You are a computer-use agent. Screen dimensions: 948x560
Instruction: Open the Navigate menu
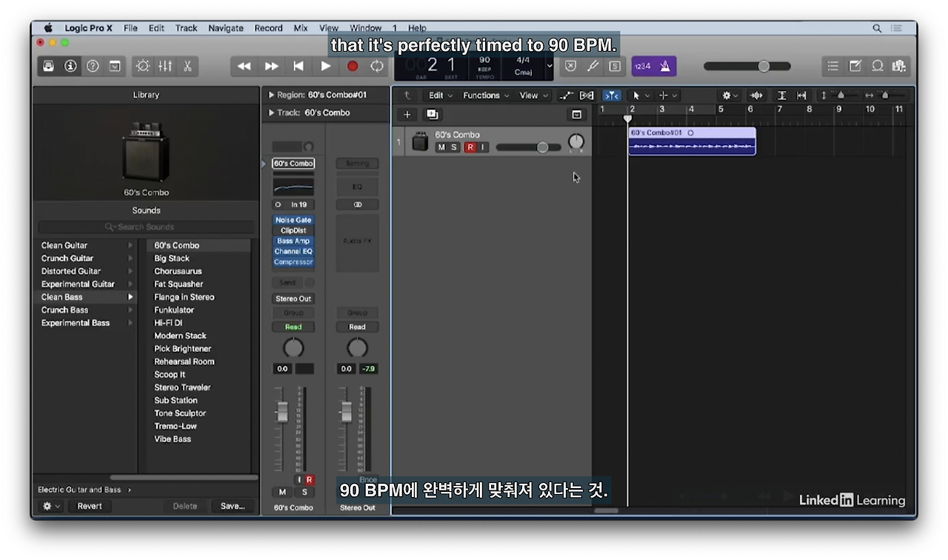(226, 28)
